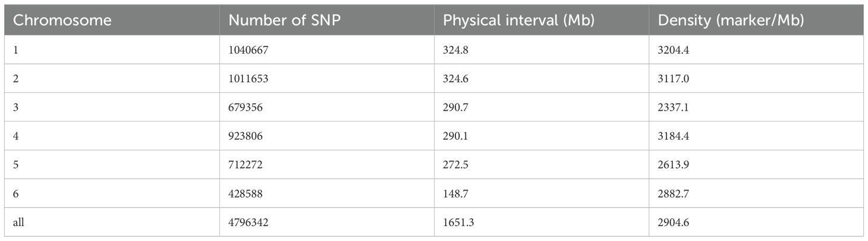Screen dimensions: 868x241
Task: Select physical interval value 324.8
Action: 455,50
